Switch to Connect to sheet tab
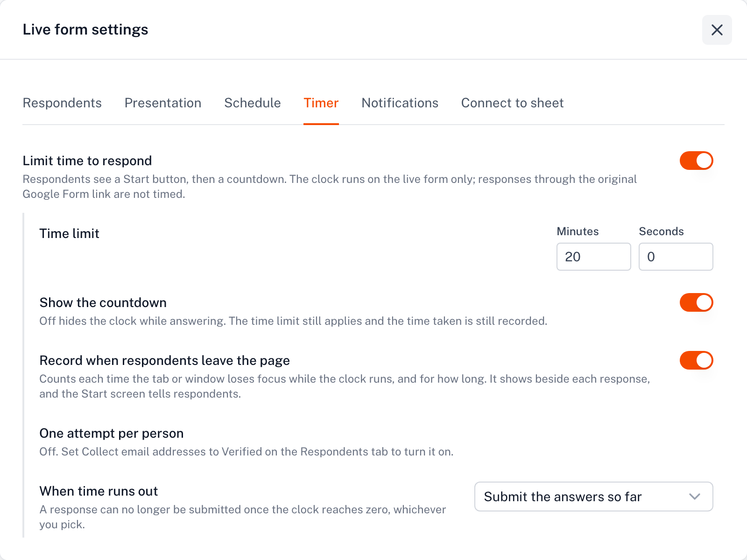Screen dimensions: 747x560 (x=513, y=103)
